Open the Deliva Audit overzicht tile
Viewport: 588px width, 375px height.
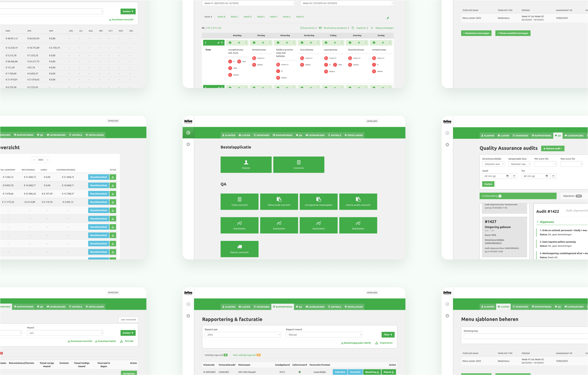279,201
